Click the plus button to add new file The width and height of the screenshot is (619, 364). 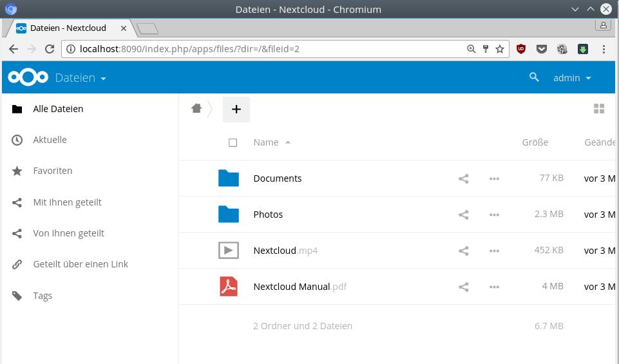tap(236, 110)
